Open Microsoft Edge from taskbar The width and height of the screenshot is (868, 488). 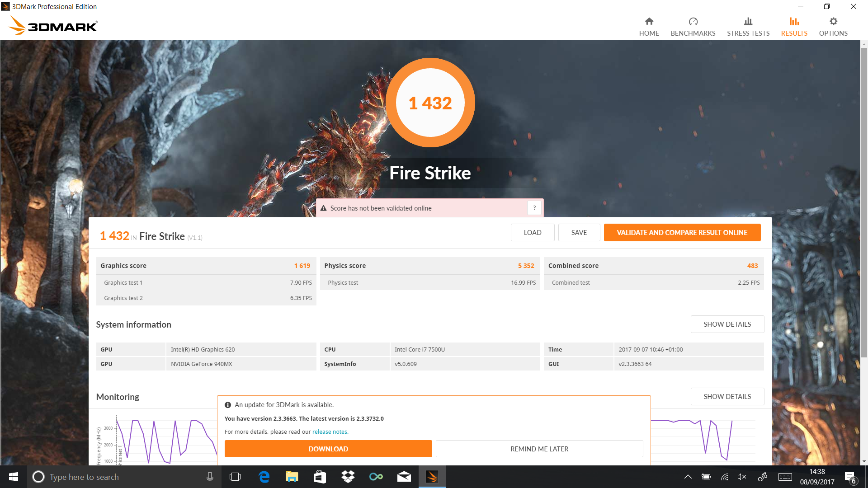[264, 477]
